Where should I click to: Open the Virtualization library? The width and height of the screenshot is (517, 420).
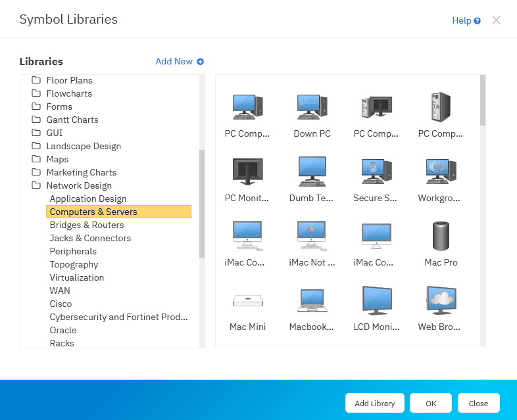(77, 277)
